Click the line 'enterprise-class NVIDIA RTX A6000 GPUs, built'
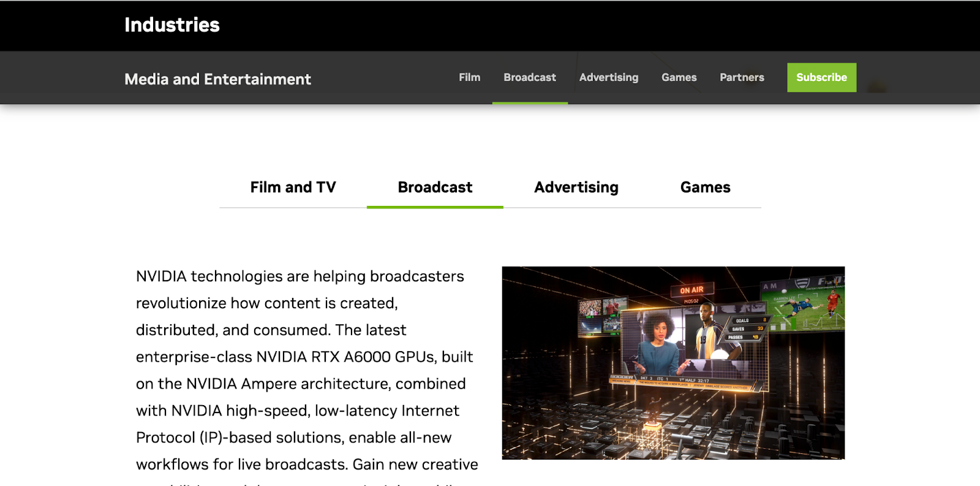This screenshot has height=486, width=980. coord(304,357)
